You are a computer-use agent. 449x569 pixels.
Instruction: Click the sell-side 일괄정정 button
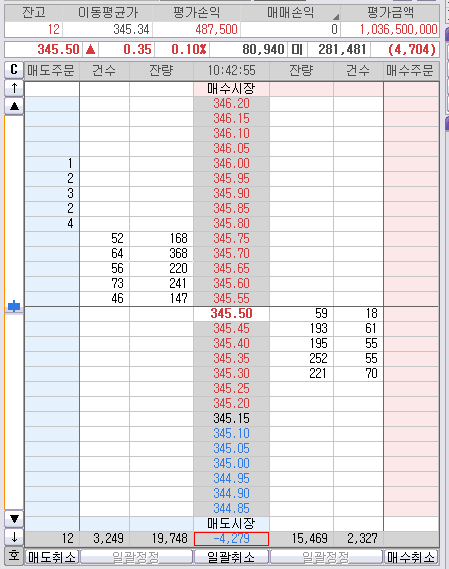(x=136, y=557)
